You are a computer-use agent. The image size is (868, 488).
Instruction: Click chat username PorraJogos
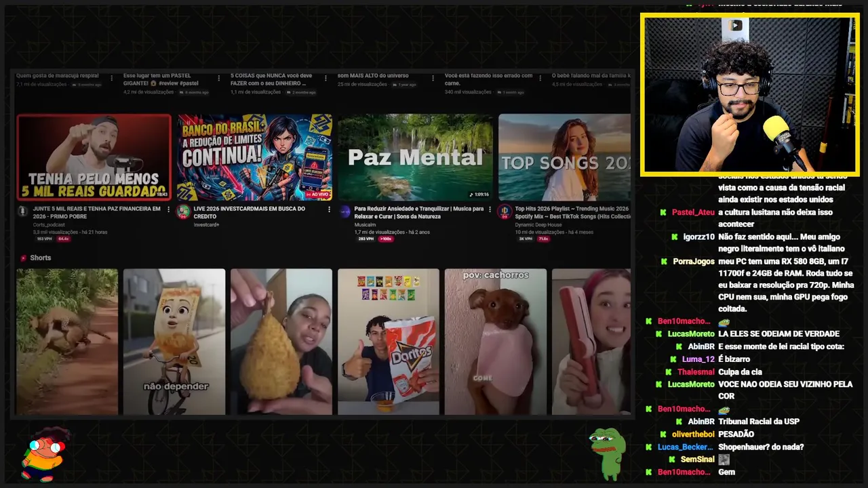point(694,261)
